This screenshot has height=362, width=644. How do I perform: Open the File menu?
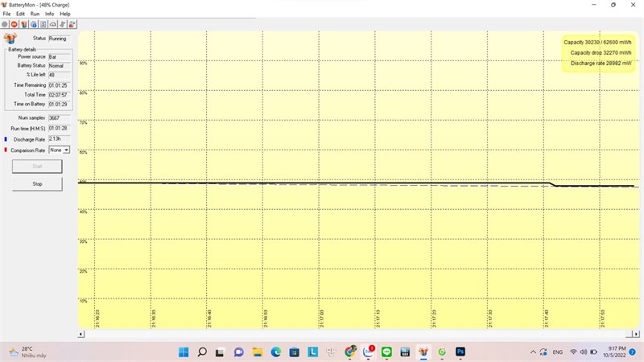[x=6, y=14]
